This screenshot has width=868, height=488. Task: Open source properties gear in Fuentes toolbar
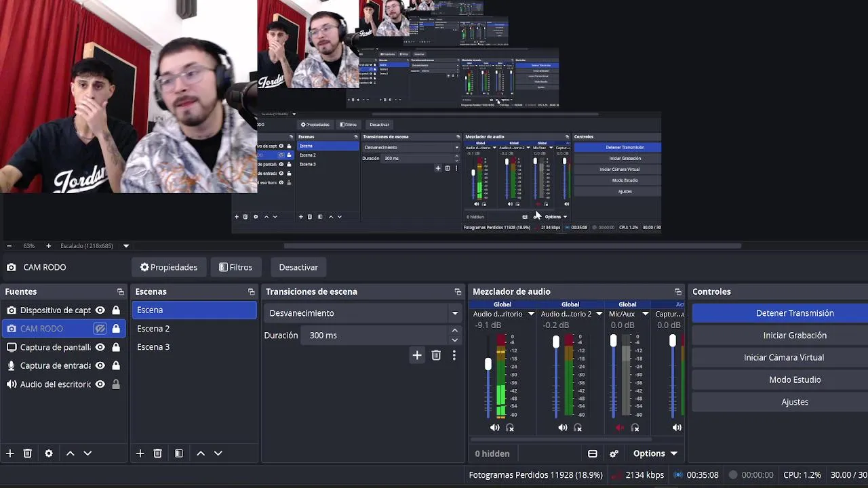[49, 453]
